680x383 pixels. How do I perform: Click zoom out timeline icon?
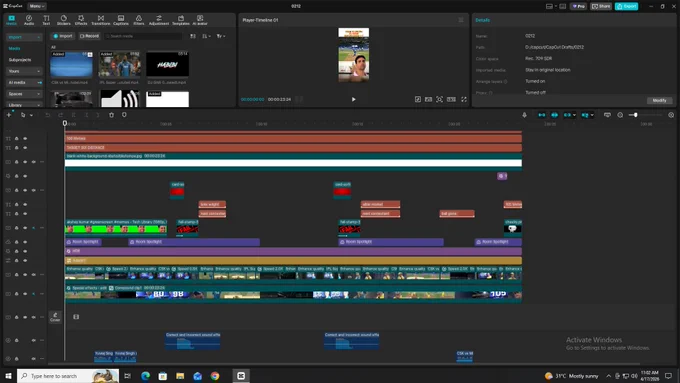[620, 115]
